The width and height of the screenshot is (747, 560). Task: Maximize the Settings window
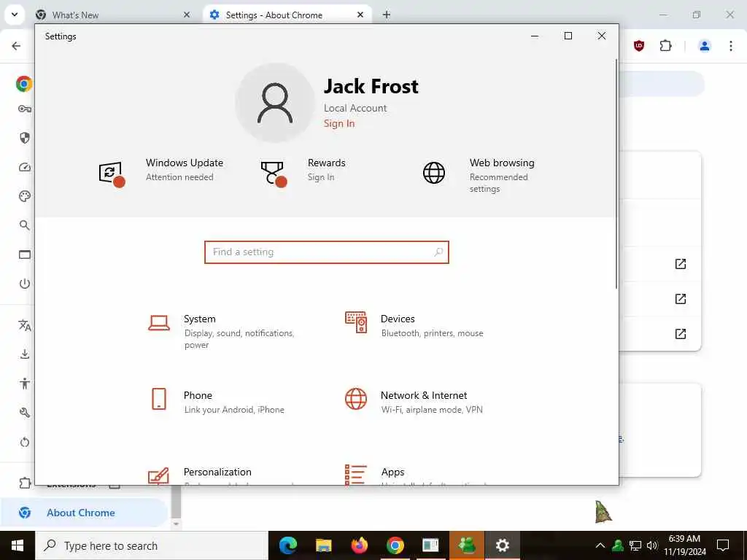568,36
